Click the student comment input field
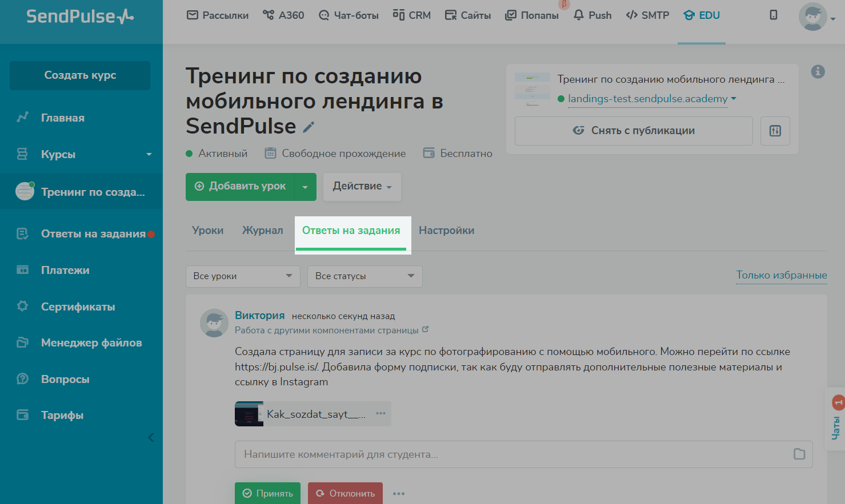This screenshot has width=845, height=504. [x=514, y=454]
